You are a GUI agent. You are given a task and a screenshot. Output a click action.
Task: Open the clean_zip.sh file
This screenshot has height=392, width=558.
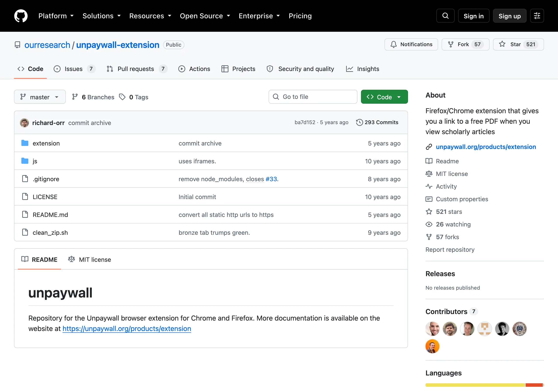point(50,232)
